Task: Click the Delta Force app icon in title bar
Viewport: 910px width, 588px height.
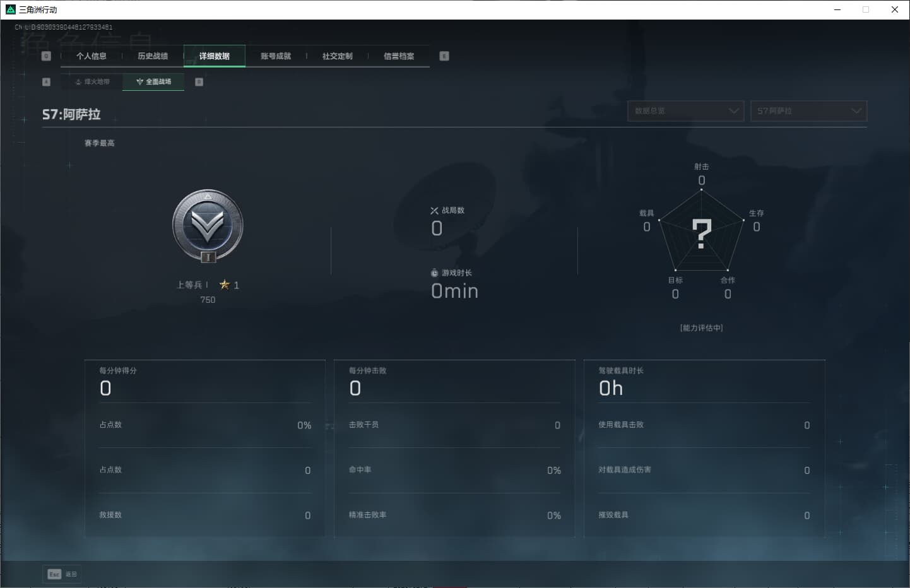Action: (10, 9)
